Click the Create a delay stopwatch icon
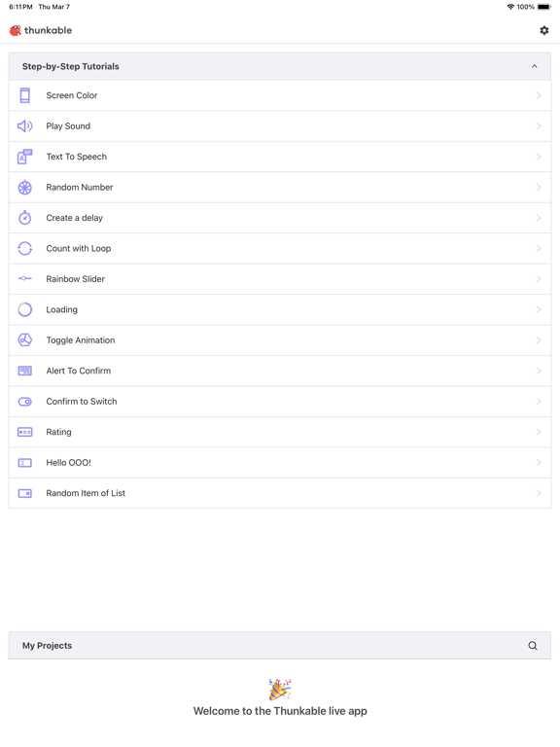Viewport: 560px width, 747px height. 24,218
